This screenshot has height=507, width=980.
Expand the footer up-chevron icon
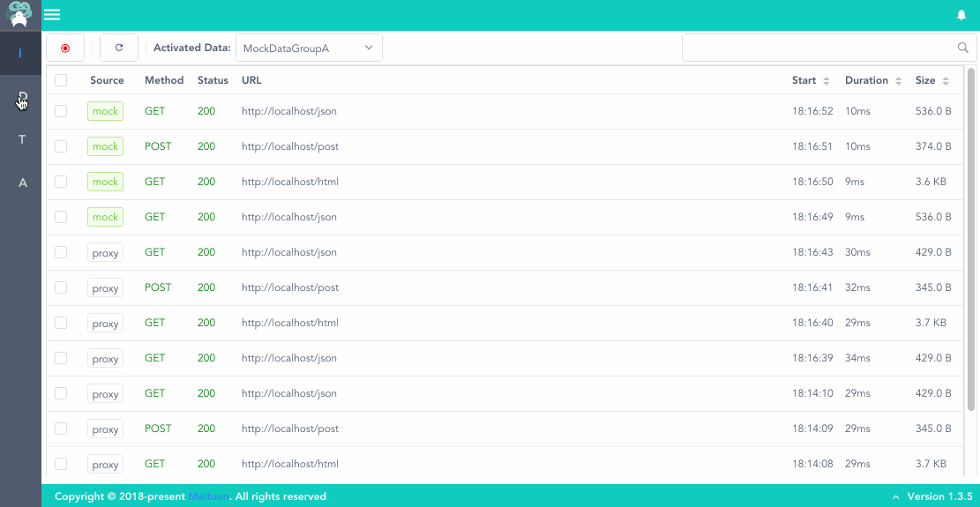(895, 497)
